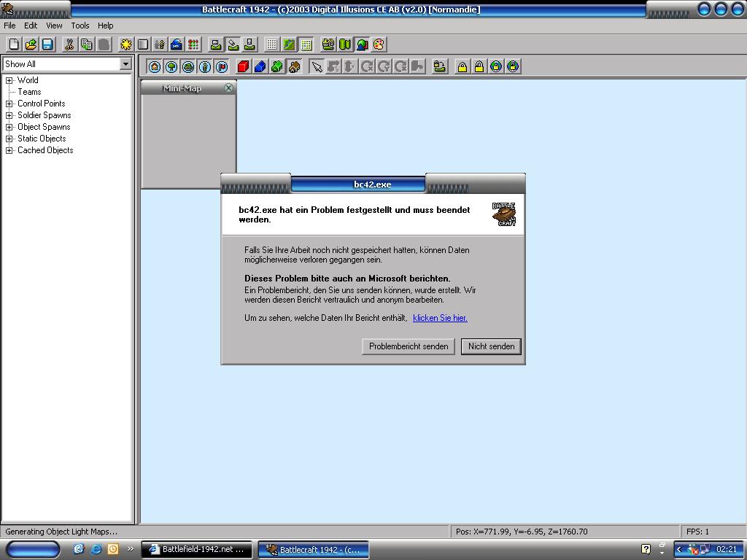This screenshot has width=747, height=560.
Task: Open the Show All filter dropdown
Action: click(x=125, y=64)
